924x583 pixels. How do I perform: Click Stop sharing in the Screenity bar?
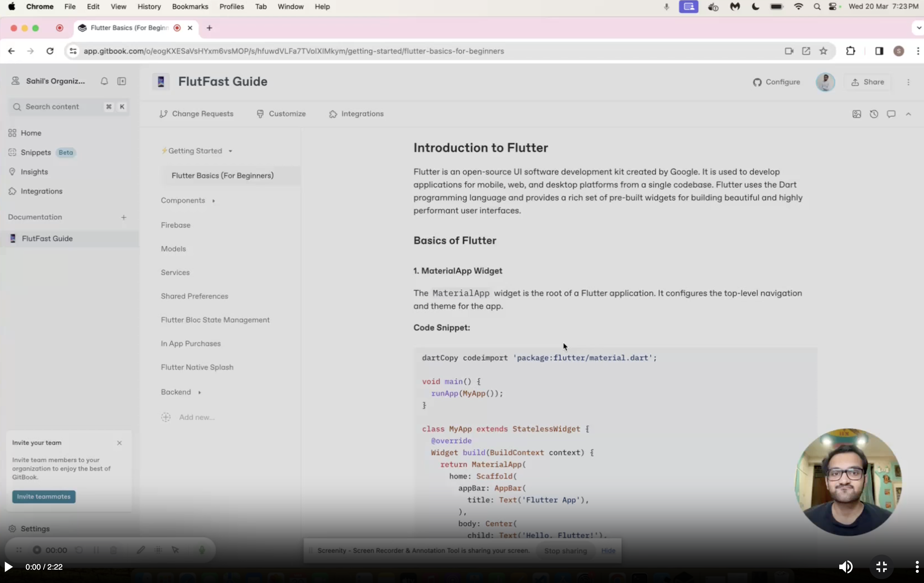(x=565, y=551)
